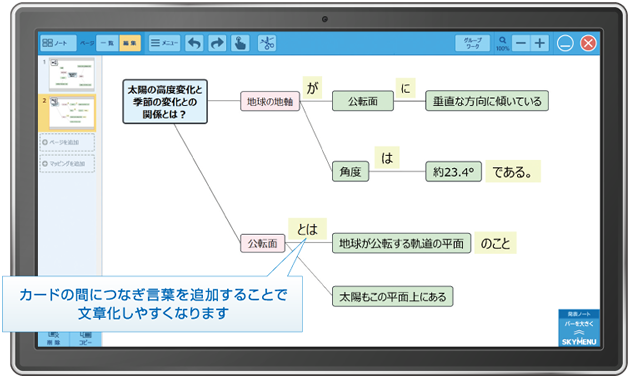Open the メニュー hamburger menu

pyautogui.click(x=164, y=43)
